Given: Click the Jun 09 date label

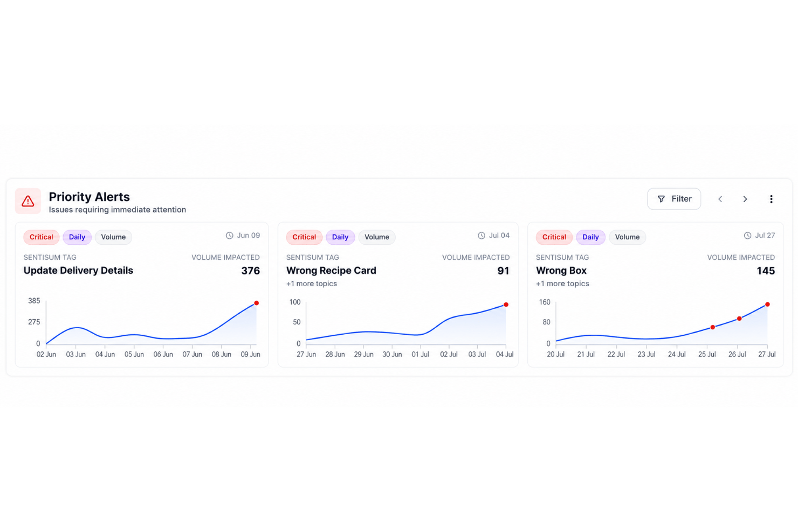Looking at the screenshot, I should pos(249,236).
